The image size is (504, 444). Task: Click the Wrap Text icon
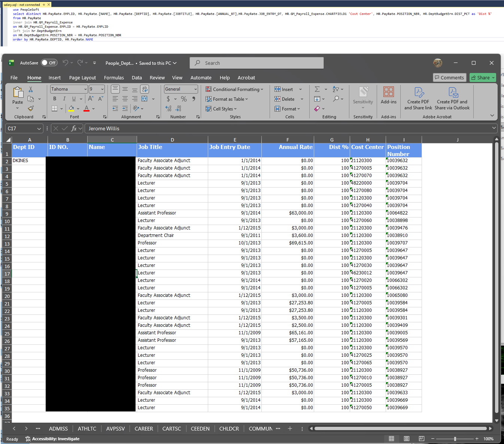coord(145,89)
